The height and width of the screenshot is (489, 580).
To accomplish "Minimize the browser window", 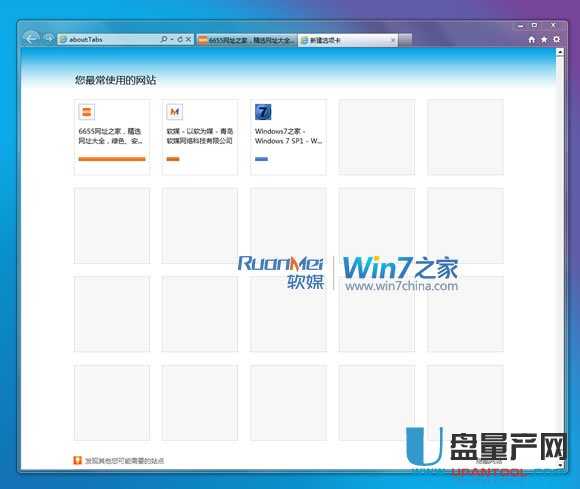I will tap(521, 26).
